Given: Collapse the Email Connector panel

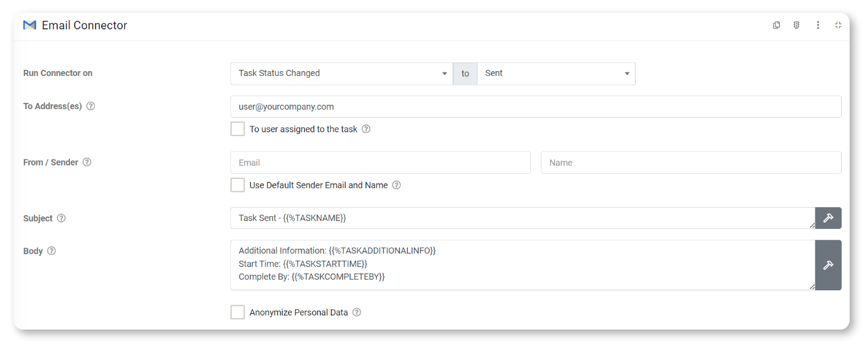Looking at the screenshot, I should pos(838,25).
